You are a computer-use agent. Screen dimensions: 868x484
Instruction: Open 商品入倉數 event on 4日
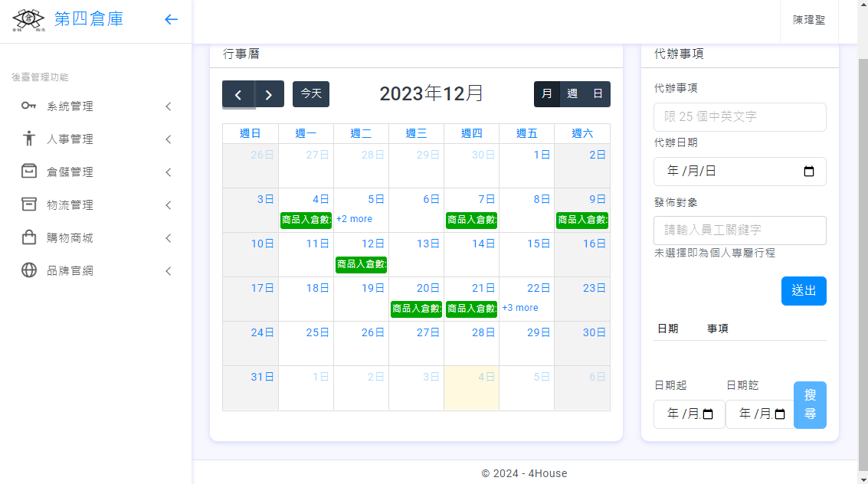306,220
